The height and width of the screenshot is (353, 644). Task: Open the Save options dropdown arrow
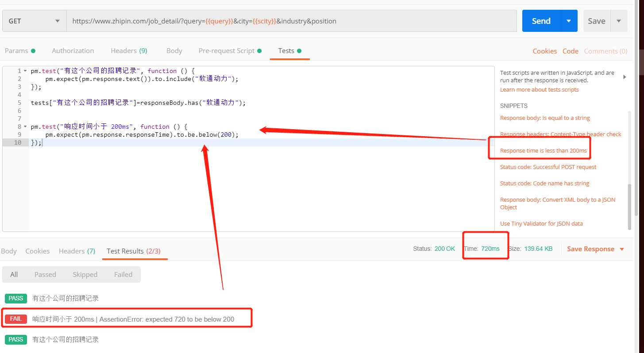[x=619, y=21]
